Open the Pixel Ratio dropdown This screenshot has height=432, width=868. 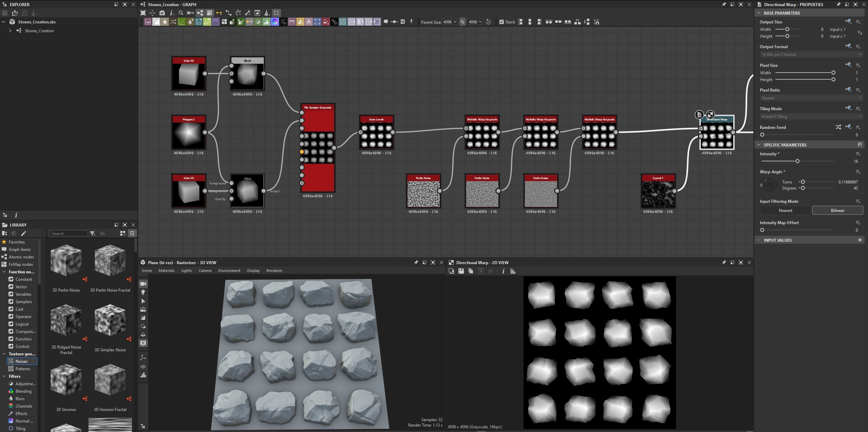(x=811, y=98)
